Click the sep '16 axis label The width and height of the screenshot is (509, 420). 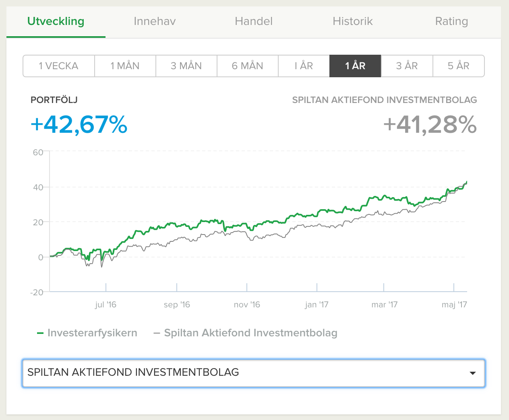click(177, 305)
